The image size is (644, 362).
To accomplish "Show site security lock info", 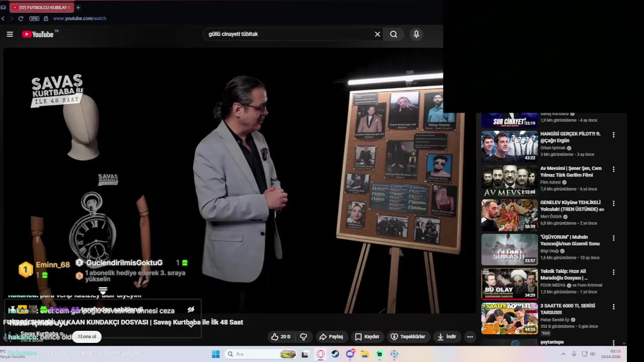I will point(46,19).
